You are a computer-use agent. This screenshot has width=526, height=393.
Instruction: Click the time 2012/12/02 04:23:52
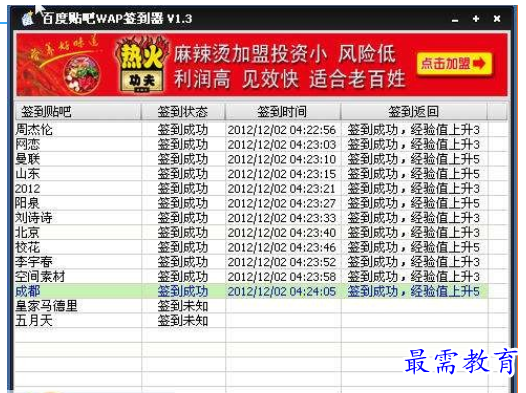coord(282,262)
